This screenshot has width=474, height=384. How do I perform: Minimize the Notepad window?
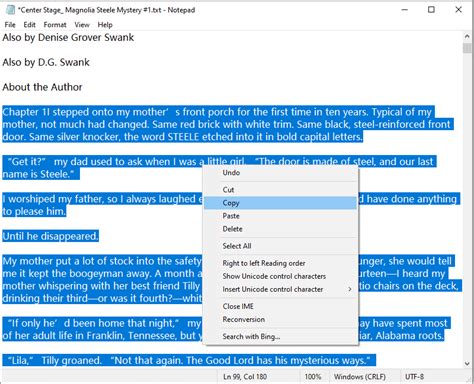405,10
